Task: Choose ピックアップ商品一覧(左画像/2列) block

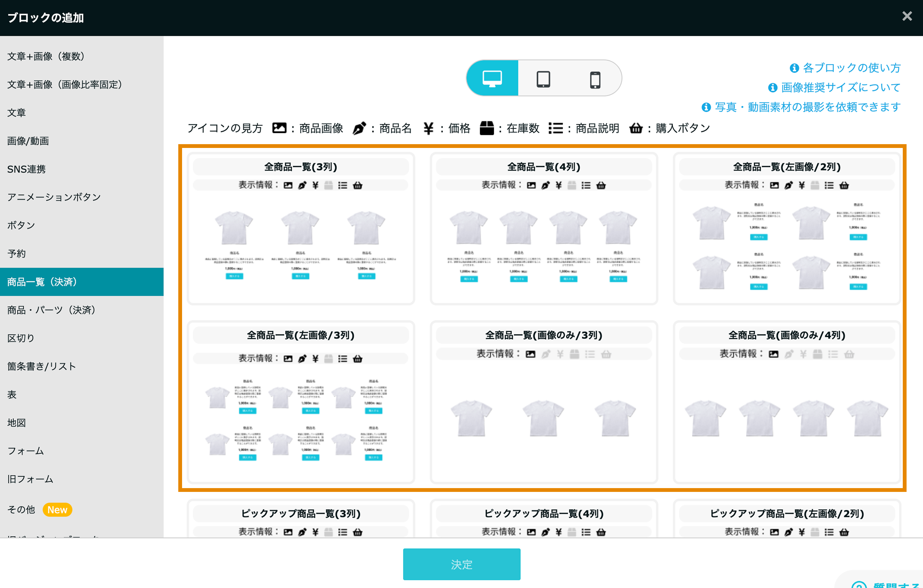Action: click(786, 518)
